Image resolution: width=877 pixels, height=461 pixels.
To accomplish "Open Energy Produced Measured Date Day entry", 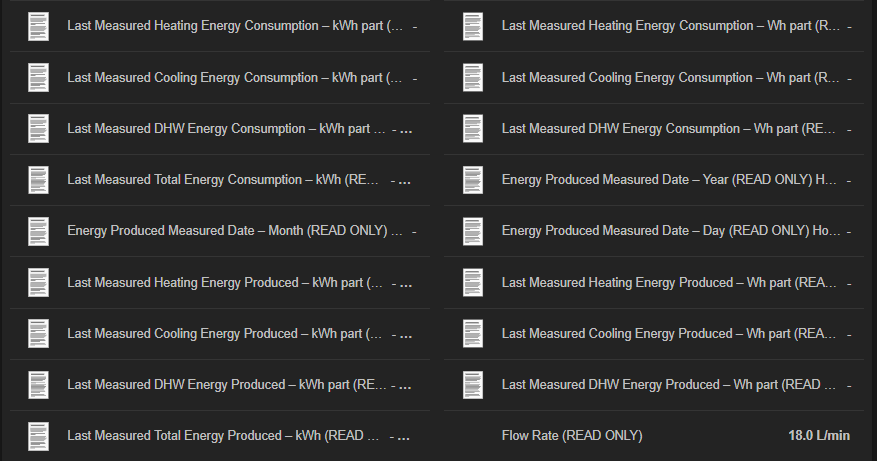I will pyautogui.click(x=671, y=231).
